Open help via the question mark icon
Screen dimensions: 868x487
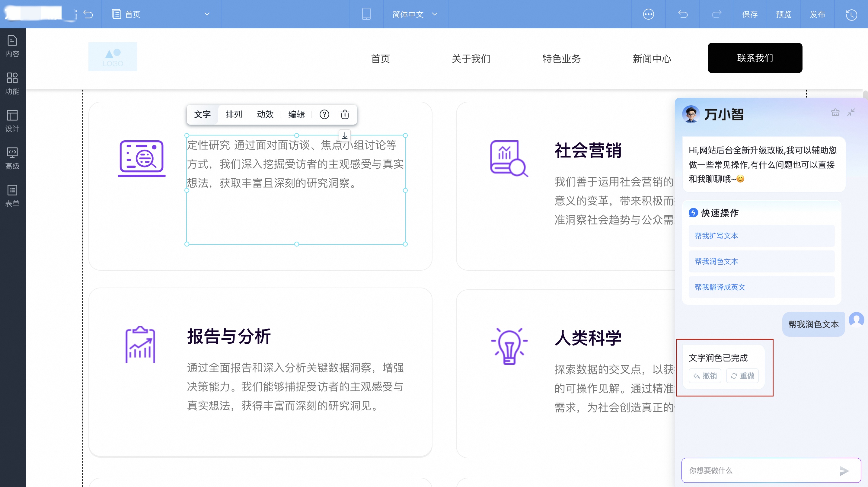point(324,115)
